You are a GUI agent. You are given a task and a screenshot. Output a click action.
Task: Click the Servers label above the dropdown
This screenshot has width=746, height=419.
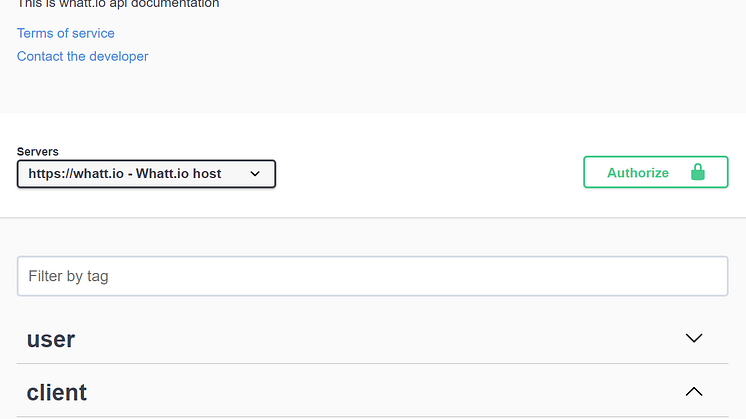pyautogui.click(x=38, y=152)
